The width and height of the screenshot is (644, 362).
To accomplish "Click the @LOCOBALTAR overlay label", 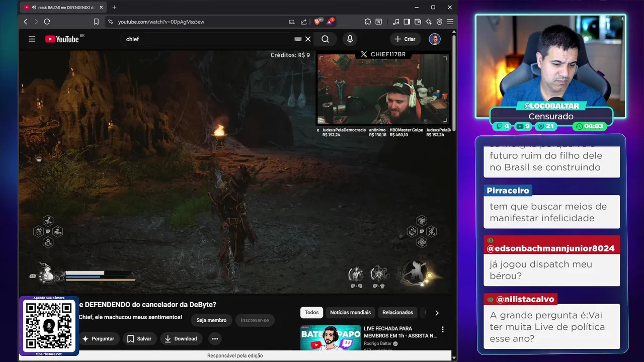I will (551, 106).
